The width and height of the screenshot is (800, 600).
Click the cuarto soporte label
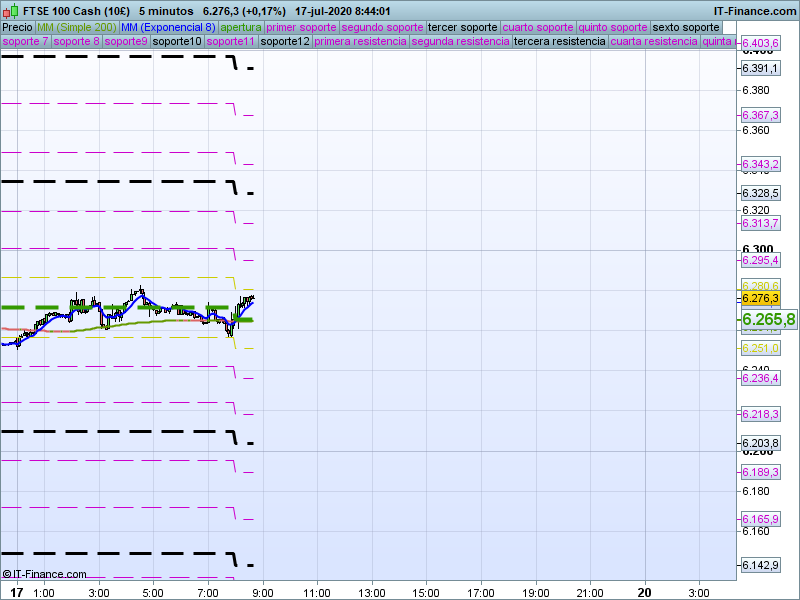tap(538, 27)
